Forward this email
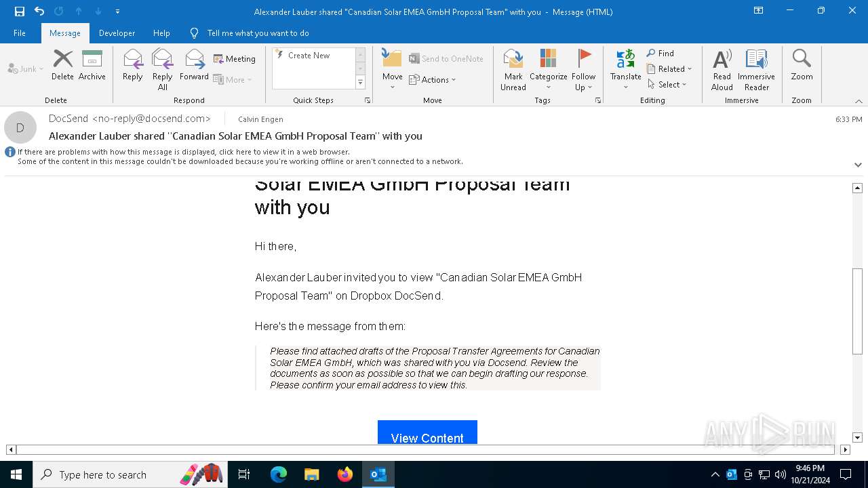868x488 pixels. click(194, 65)
